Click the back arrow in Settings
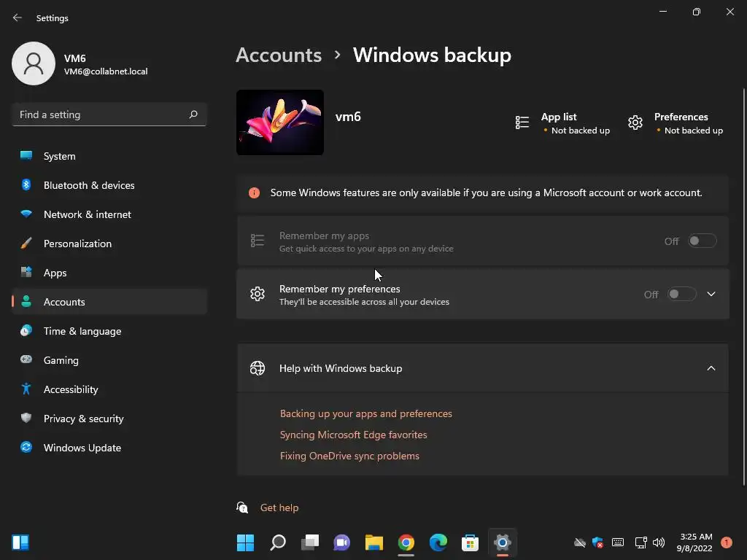The image size is (747, 560). click(x=18, y=17)
